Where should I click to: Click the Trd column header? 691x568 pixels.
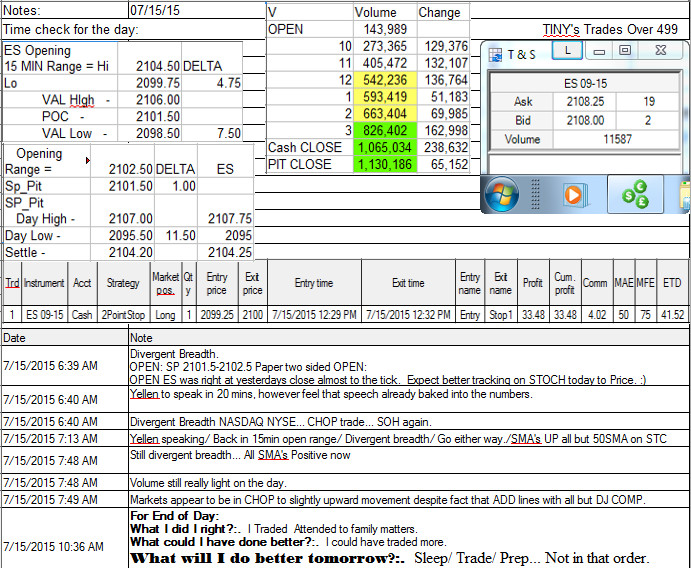pos(12,283)
